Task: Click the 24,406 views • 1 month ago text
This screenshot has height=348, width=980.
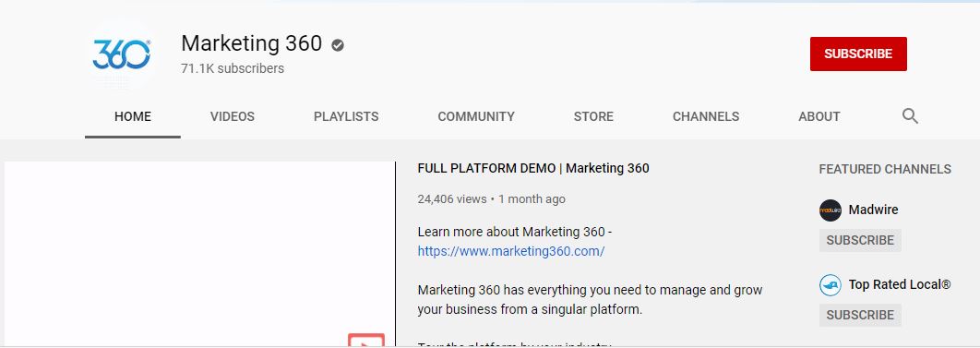Action: tap(491, 199)
